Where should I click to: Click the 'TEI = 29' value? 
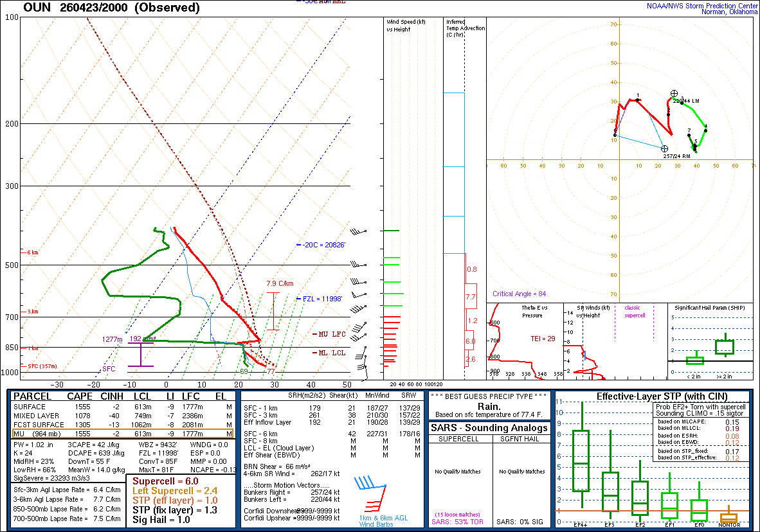pos(543,339)
